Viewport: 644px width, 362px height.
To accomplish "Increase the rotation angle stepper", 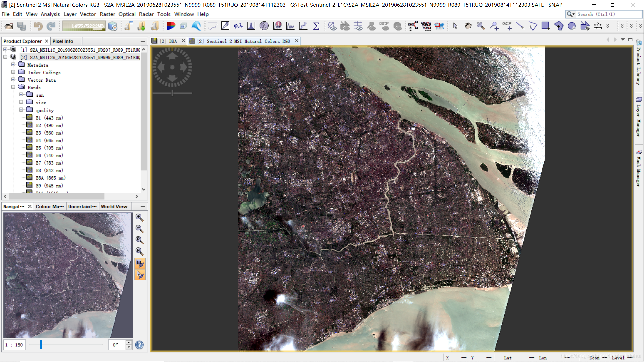I will [129, 342].
